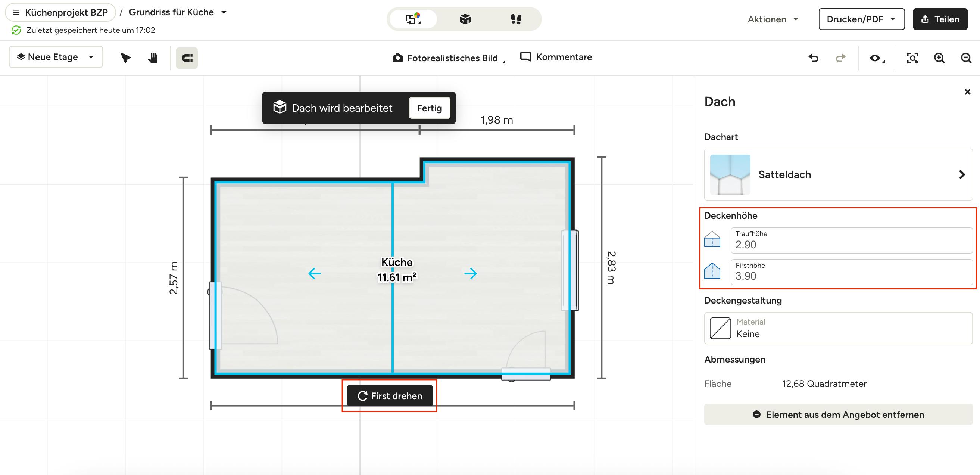Viewport: 980px width, 475px height.
Task: Switch to 2D floor plan view
Action: click(x=413, y=19)
